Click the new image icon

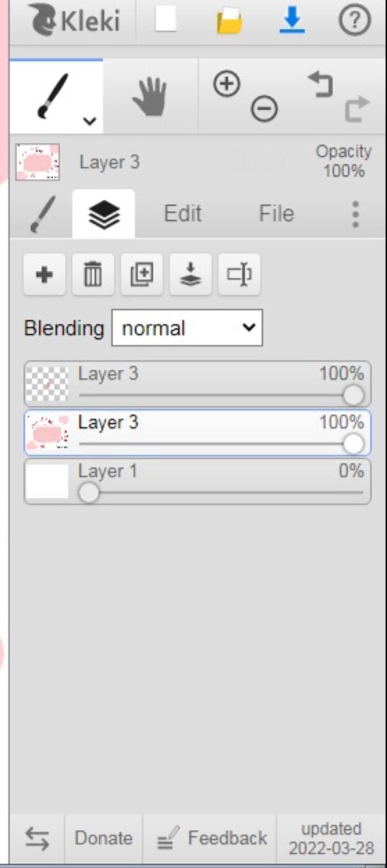point(166,20)
